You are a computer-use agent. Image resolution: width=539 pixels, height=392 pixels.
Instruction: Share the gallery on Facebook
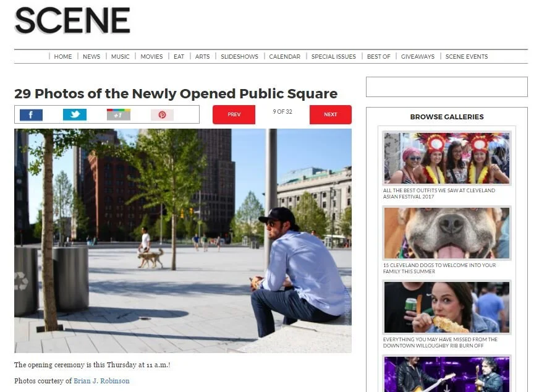click(31, 115)
